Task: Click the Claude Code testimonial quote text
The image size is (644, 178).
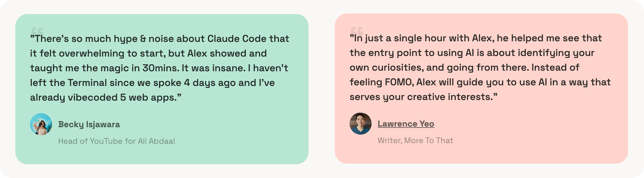Action: point(160,68)
